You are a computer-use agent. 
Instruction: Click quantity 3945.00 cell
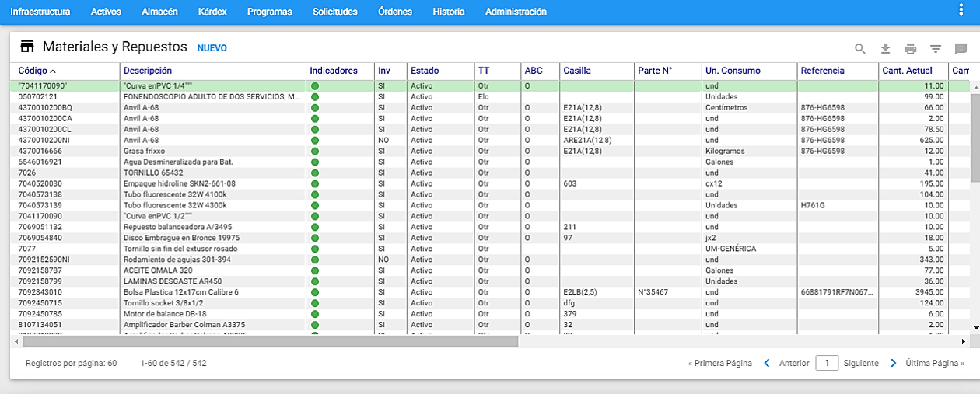point(928,293)
